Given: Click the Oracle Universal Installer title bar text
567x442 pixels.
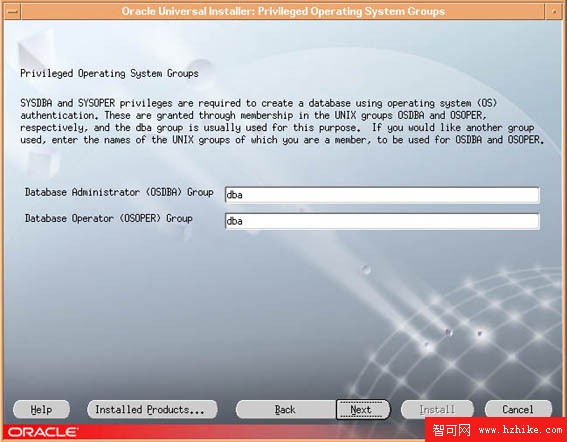Looking at the screenshot, I should point(283,12).
